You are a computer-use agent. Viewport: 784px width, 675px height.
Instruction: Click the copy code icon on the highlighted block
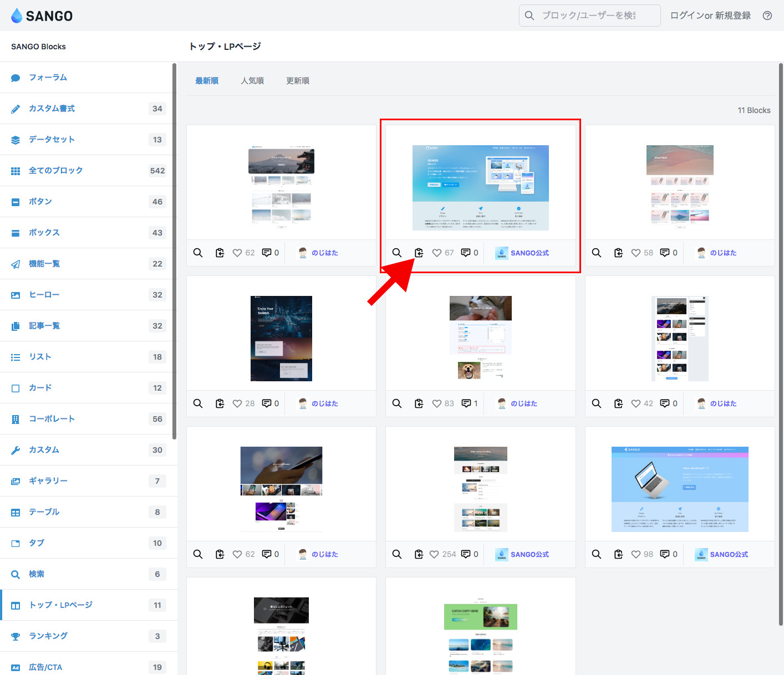point(419,252)
